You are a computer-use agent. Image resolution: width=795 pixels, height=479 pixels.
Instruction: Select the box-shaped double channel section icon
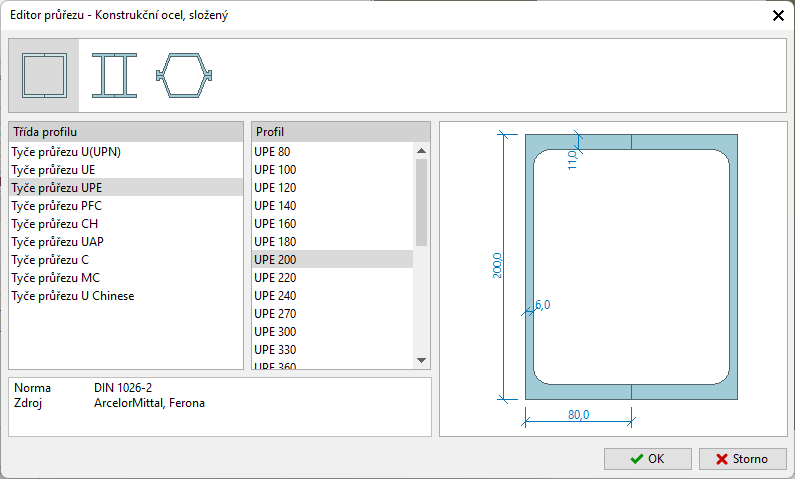tap(43, 75)
